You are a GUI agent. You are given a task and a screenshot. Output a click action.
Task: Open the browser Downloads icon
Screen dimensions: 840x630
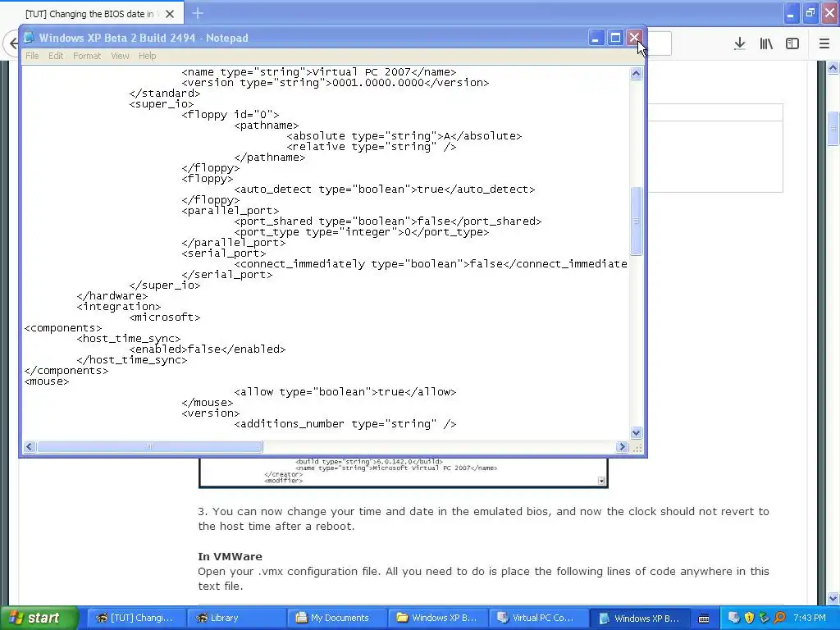(x=739, y=44)
